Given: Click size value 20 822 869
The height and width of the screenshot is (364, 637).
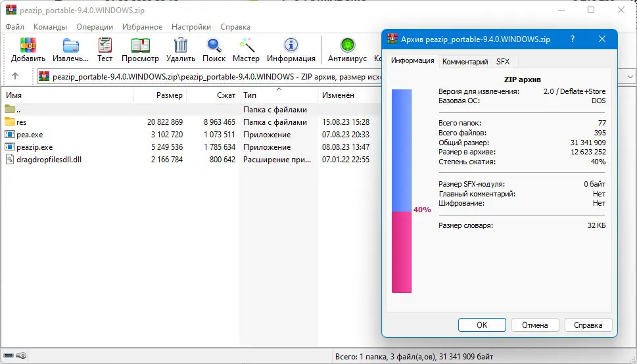Looking at the screenshot, I should pyautogui.click(x=165, y=122).
